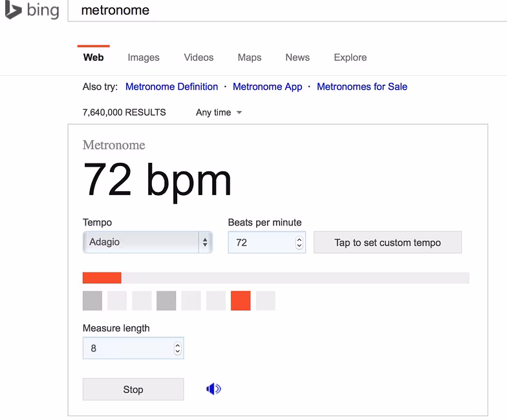
Task: Stop the metronome
Action: [133, 389]
